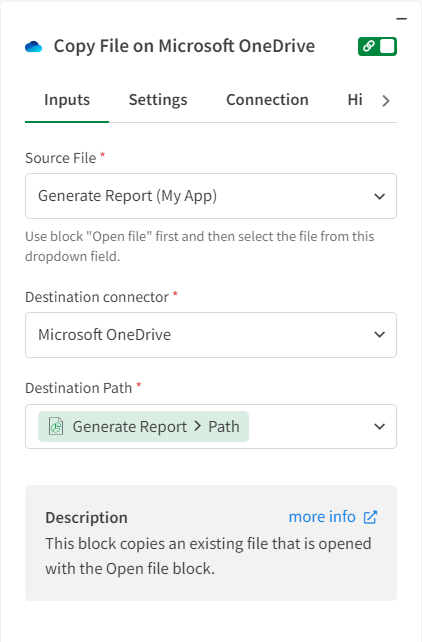Image resolution: width=422 pixels, height=642 pixels.
Task: Open the Source File dropdown
Action: point(211,196)
